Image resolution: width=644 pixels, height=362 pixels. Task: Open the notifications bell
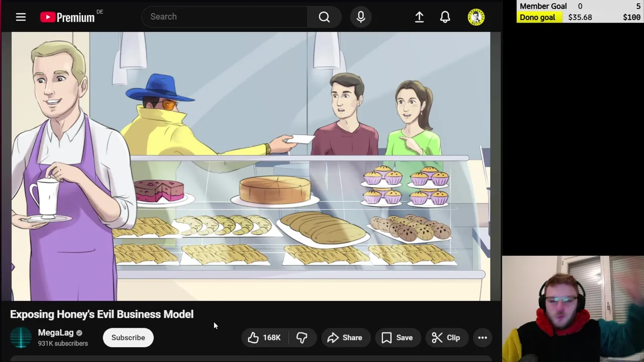coord(445,17)
